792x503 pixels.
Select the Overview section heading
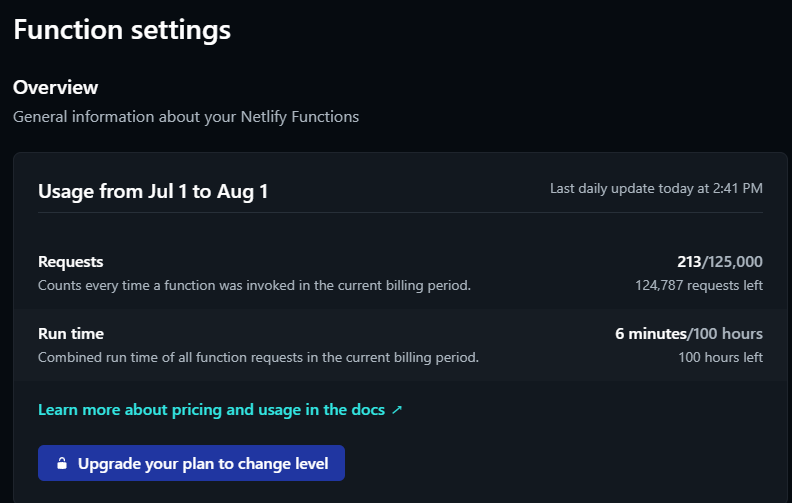(x=56, y=88)
